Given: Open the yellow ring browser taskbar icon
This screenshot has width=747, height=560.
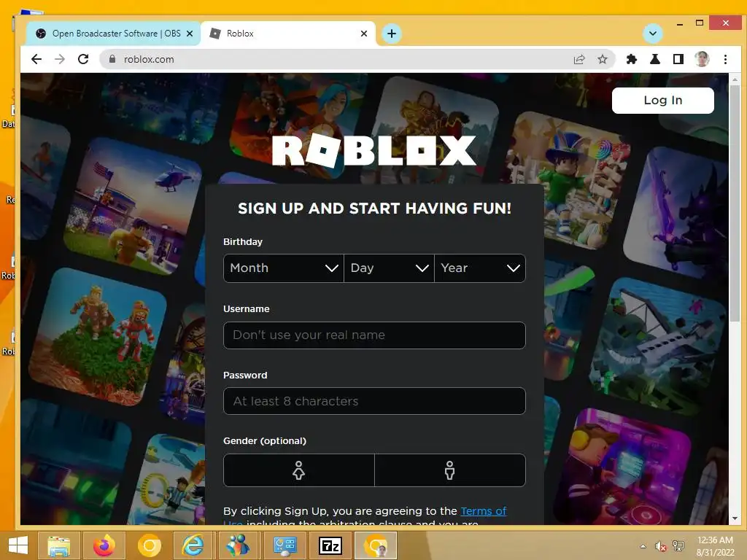Looking at the screenshot, I should (x=149, y=545).
